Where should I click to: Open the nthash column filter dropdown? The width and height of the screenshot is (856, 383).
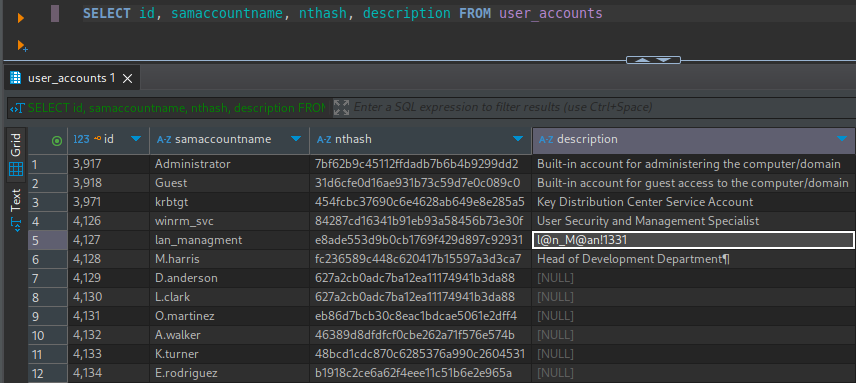(518, 139)
